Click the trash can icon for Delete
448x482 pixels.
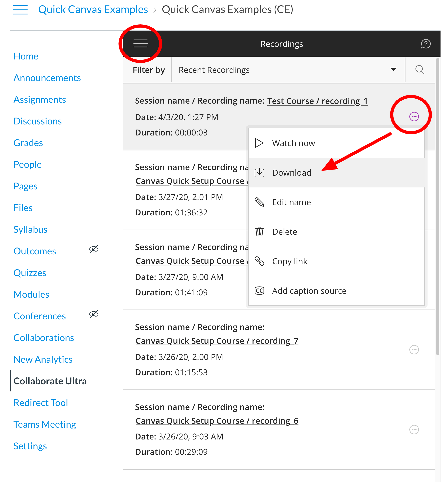click(x=259, y=232)
